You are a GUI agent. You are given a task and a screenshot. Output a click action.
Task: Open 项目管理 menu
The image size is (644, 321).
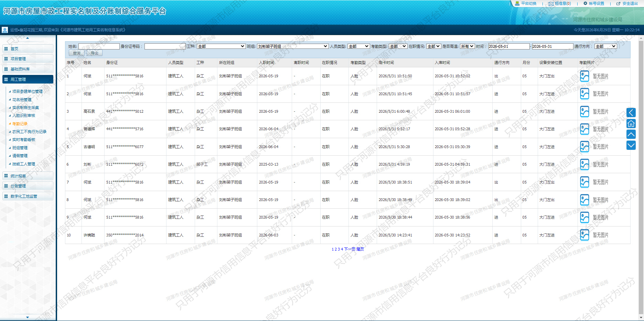pyautogui.click(x=28, y=59)
